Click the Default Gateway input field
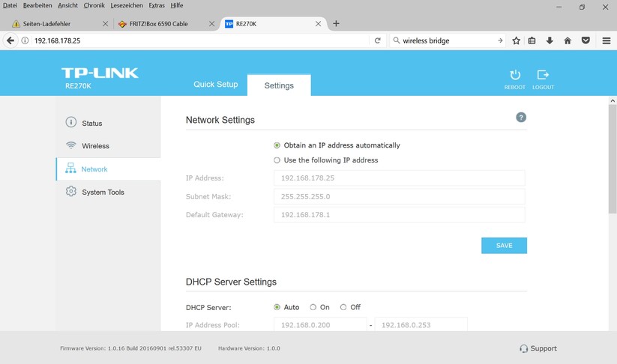 coord(399,215)
